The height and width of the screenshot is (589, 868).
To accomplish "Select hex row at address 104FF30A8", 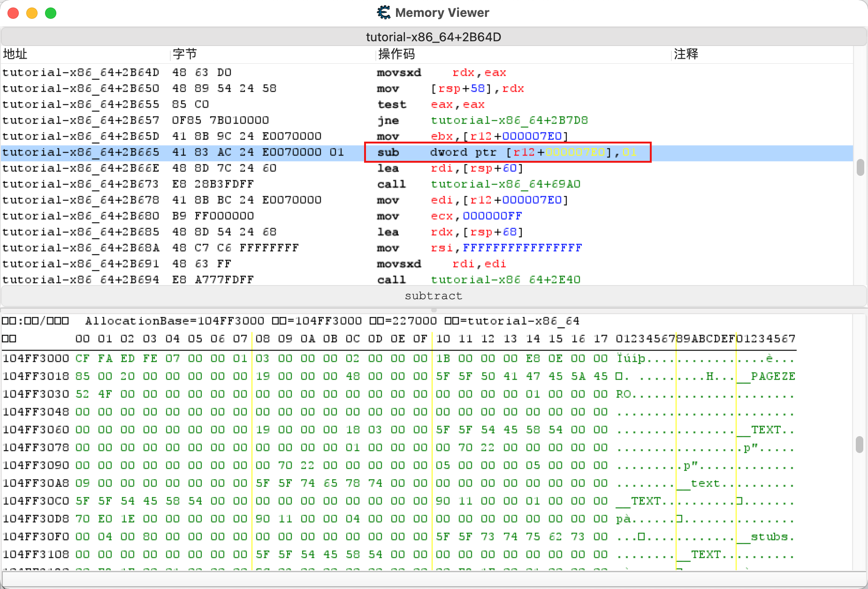I will [x=399, y=483].
